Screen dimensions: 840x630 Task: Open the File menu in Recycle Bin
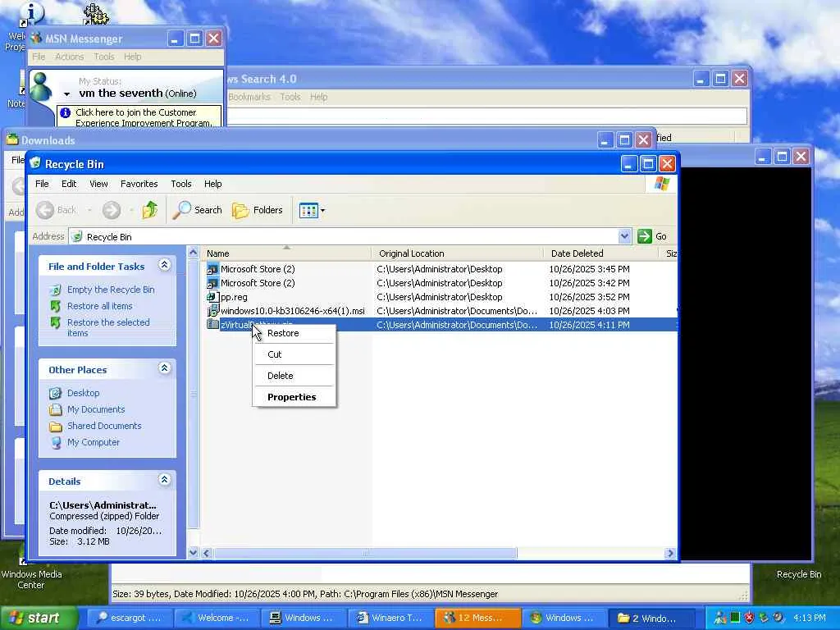click(x=42, y=184)
